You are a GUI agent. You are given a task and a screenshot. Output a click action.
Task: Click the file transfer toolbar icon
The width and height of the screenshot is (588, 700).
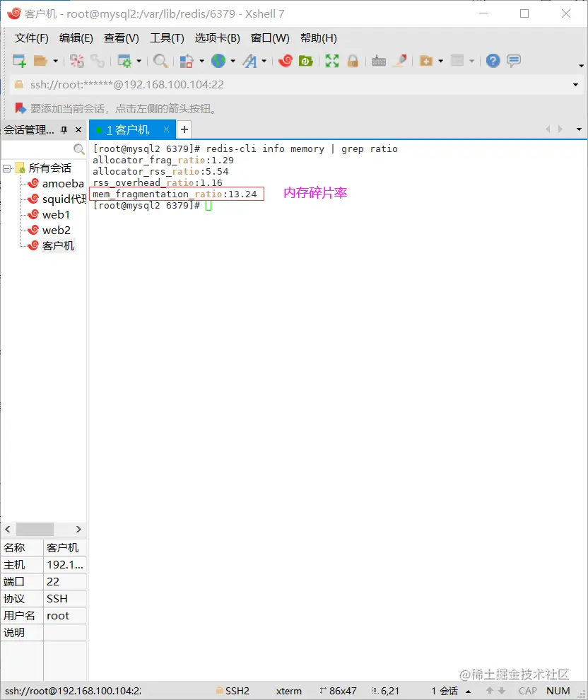tap(187, 61)
